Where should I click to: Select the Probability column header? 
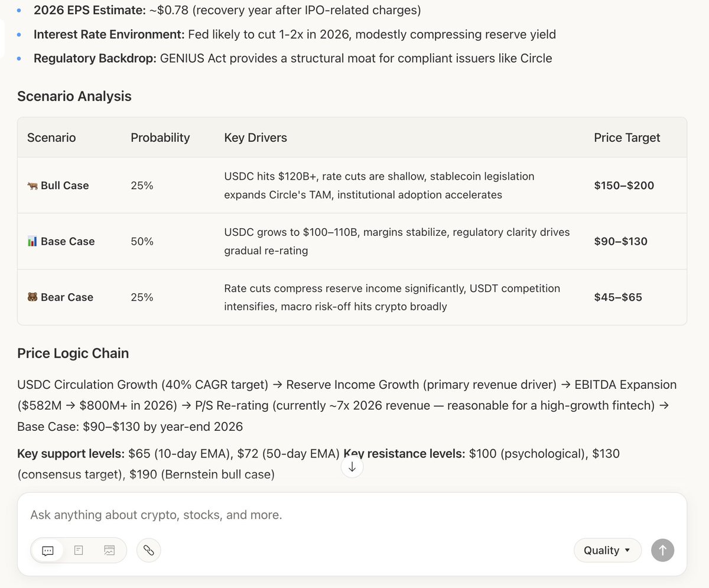(x=160, y=138)
